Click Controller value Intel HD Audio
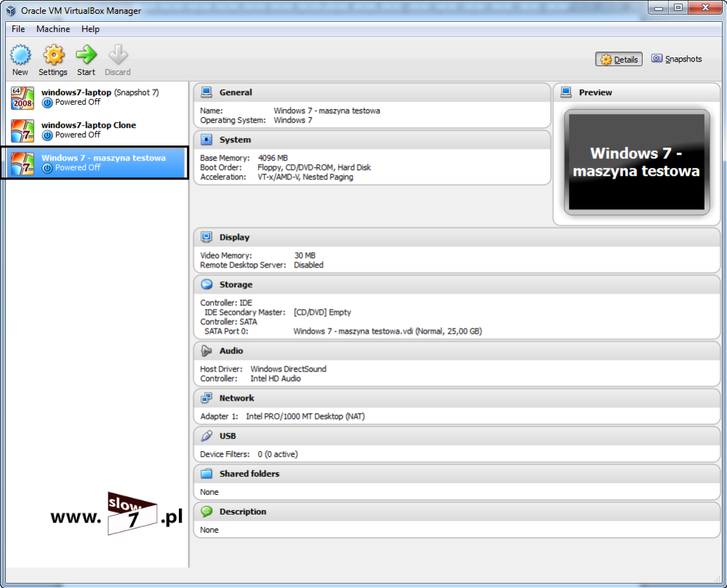The width and height of the screenshot is (727, 588). click(x=276, y=379)
